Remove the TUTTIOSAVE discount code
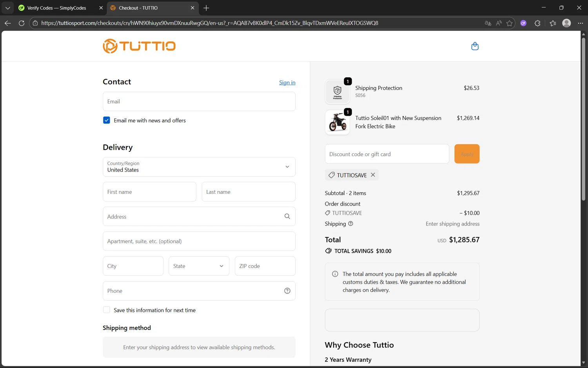588x368 pixels. [373, 175]
